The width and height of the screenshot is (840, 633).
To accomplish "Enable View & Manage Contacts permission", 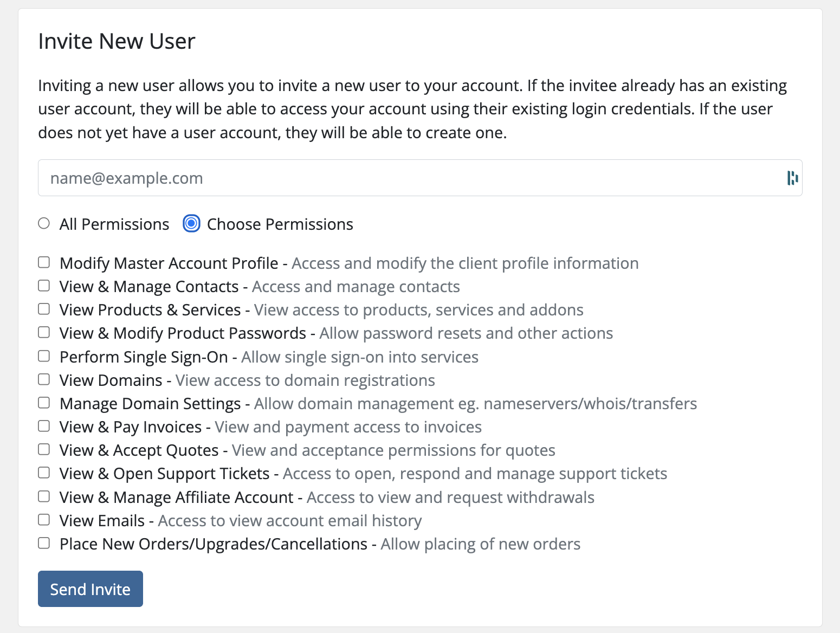I will pos(44,286).
